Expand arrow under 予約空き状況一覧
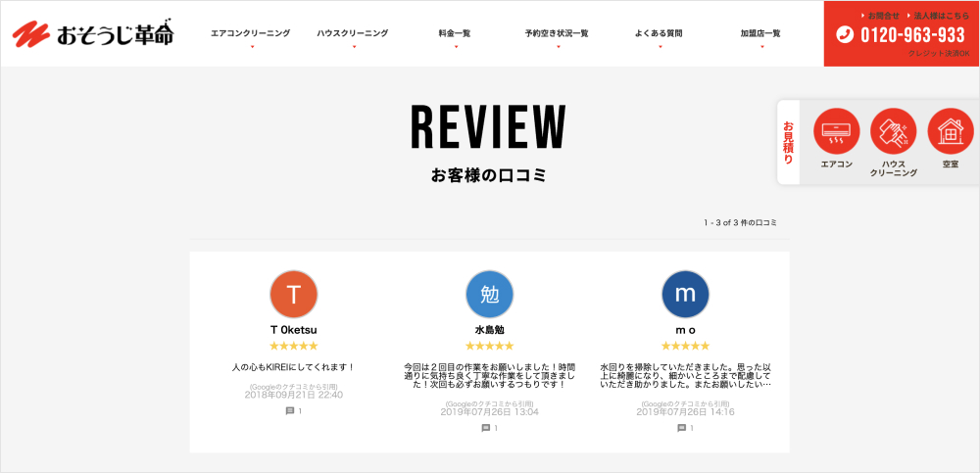This screenshot has height=473, width=980. point(559,47)
